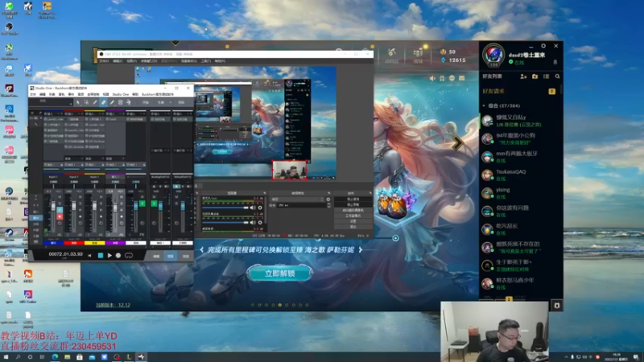This screenshot has height=362, width=644.
Task: Open 好友请求 friend requests row
Action: [519, 91]
